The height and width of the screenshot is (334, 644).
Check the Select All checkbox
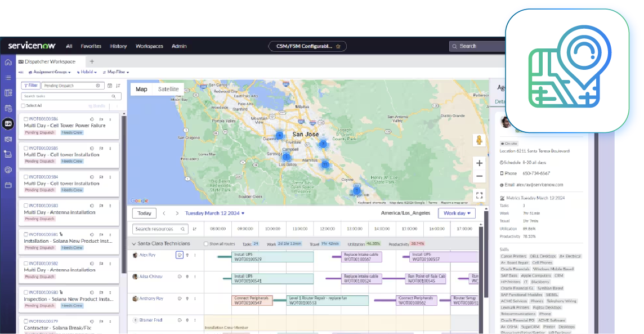(x=24, y=106)
